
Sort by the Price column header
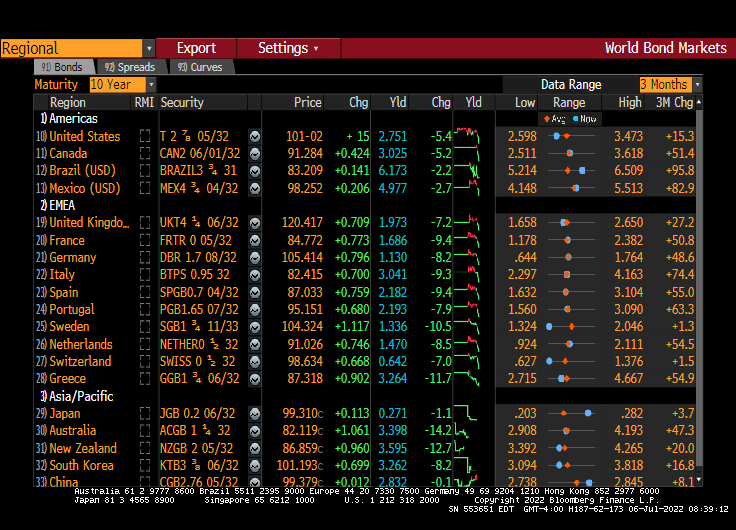307,102
